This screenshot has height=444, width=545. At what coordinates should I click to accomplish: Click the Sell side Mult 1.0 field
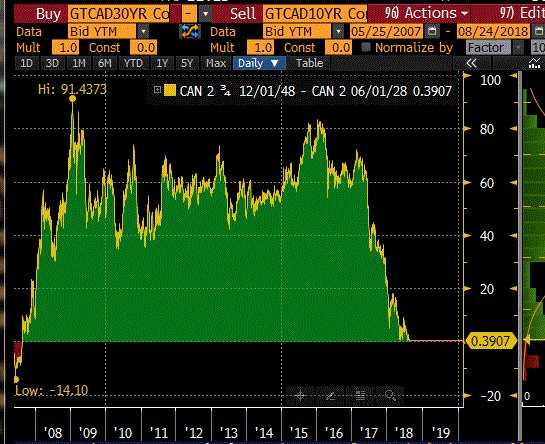[x=260, y=47]
